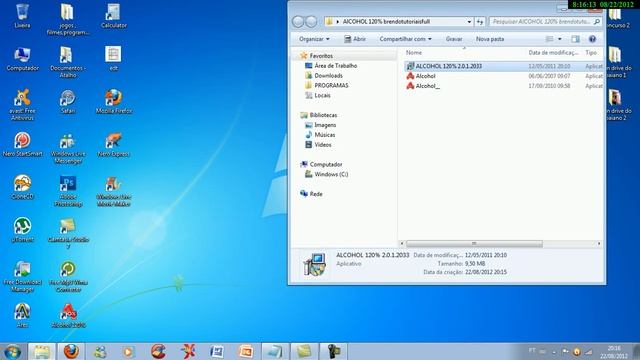Image resolution: width=640 pixels, height=360 pixels.
Task: Open Área de Trabalho in Favoritos
Action: point(331,65)
